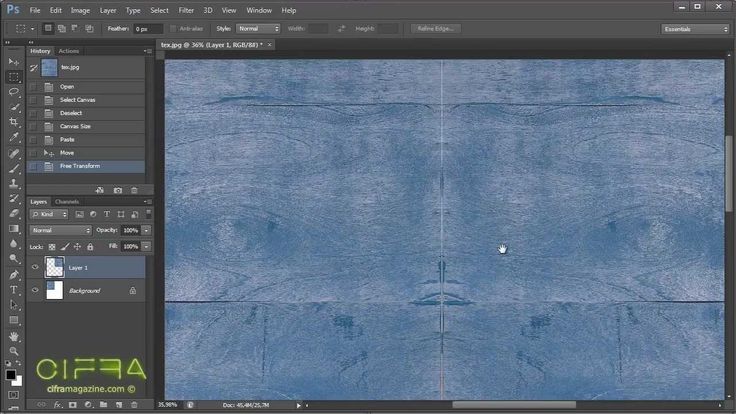
Task: Select the Hand tool in toolbar
Action: (14, 336)
